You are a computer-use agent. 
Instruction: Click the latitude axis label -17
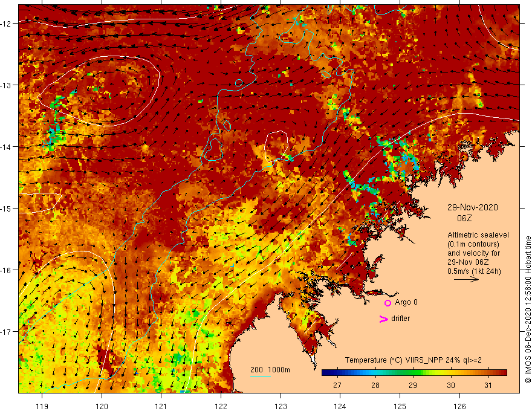click(6, 332)
